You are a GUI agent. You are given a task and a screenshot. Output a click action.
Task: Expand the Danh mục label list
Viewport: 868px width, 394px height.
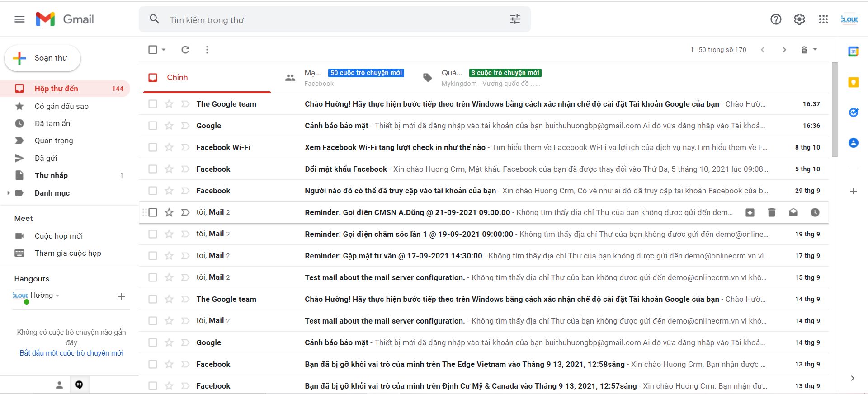point(8,193)
